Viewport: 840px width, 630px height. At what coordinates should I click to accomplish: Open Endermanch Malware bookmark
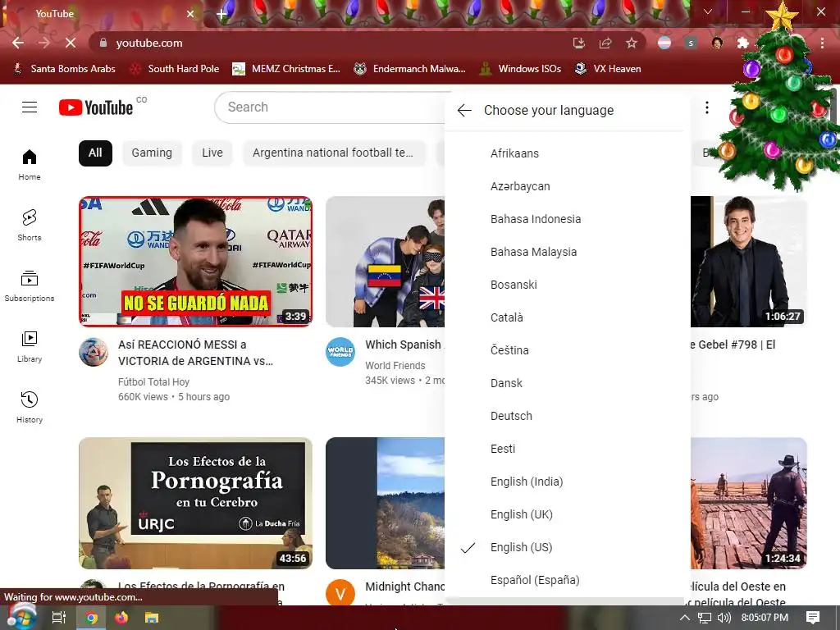410,69
